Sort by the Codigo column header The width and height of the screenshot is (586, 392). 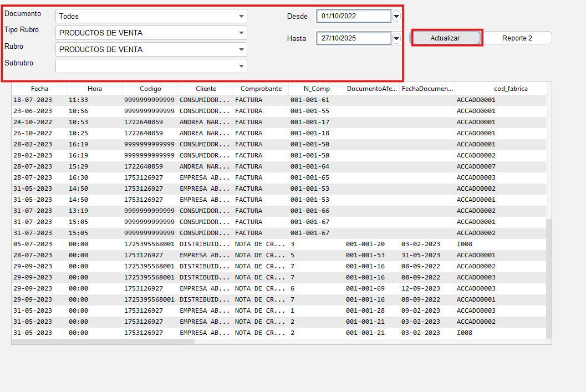(x=150, y=89)
